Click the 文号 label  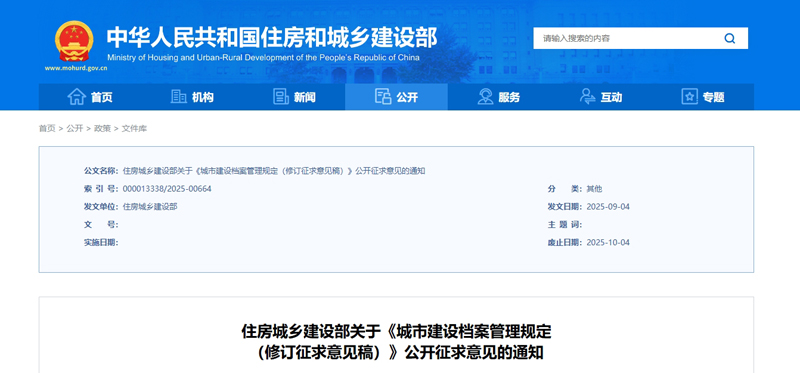tap(101, 225)
